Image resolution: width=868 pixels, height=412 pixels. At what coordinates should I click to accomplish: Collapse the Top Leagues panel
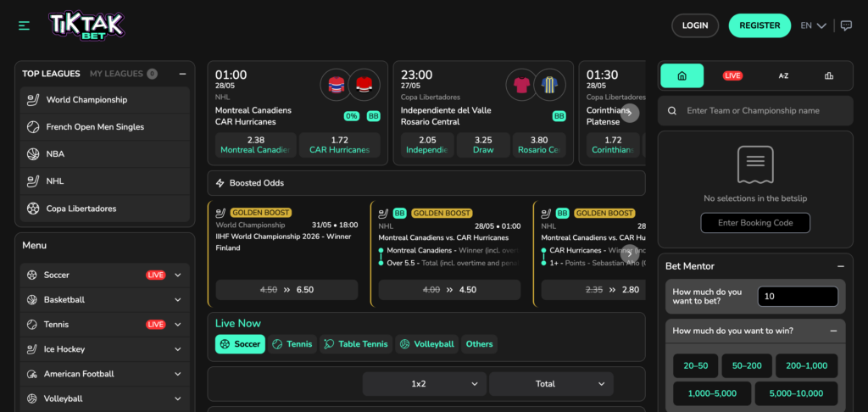tap(183, 74)
